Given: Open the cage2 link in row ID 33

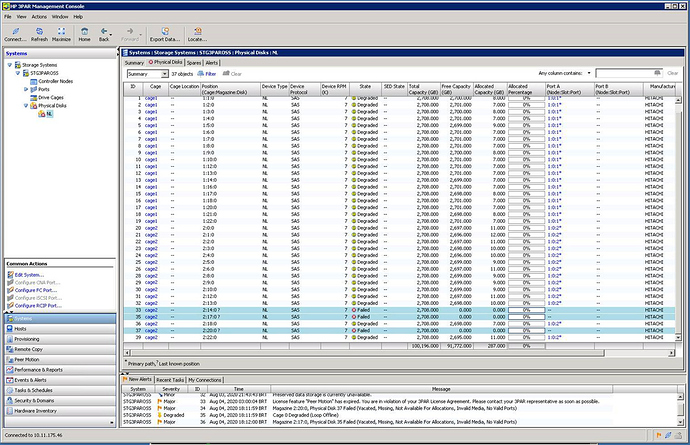Looking at the screenshot, I should [151, 310].
